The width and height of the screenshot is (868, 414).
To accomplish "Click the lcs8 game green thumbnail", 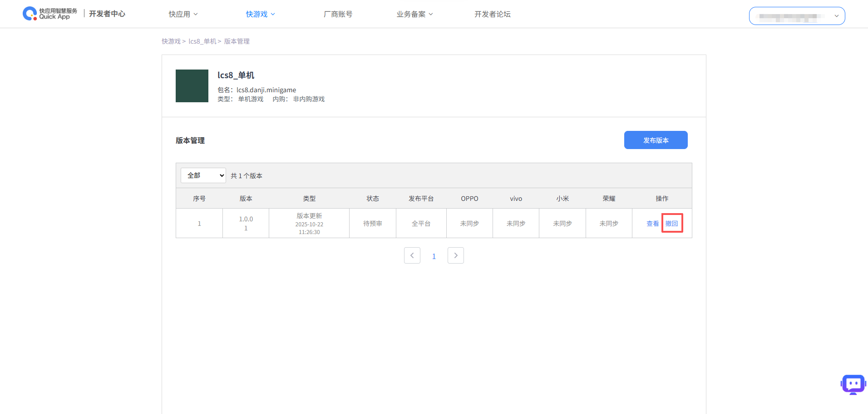I will click(192, 86).
